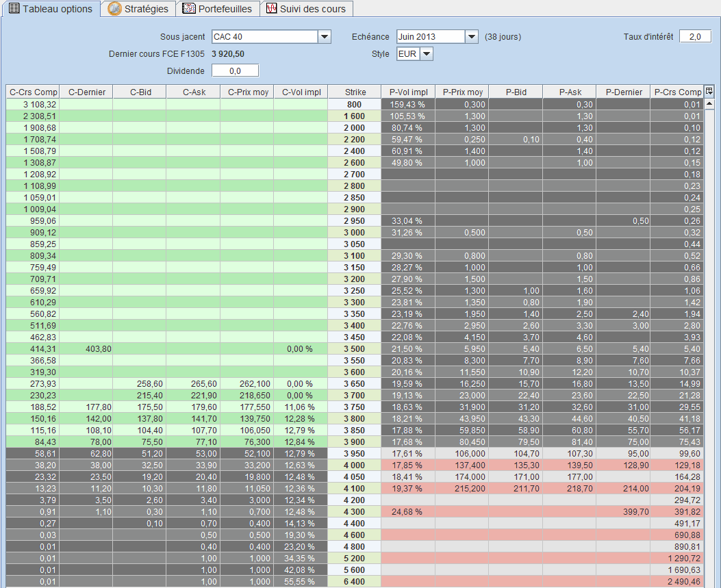Click inside the Dividende field
Viewport: 721px width, 588px height.
point(236,70)
